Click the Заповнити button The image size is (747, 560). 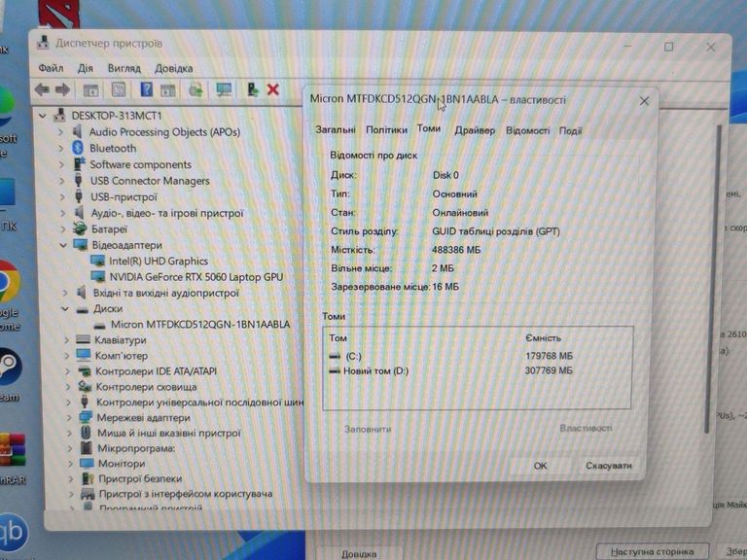tap(368, 429)
